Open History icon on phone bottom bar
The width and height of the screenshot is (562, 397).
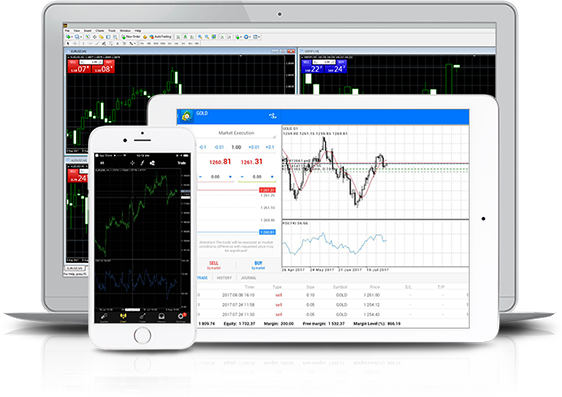click(162, 317)
